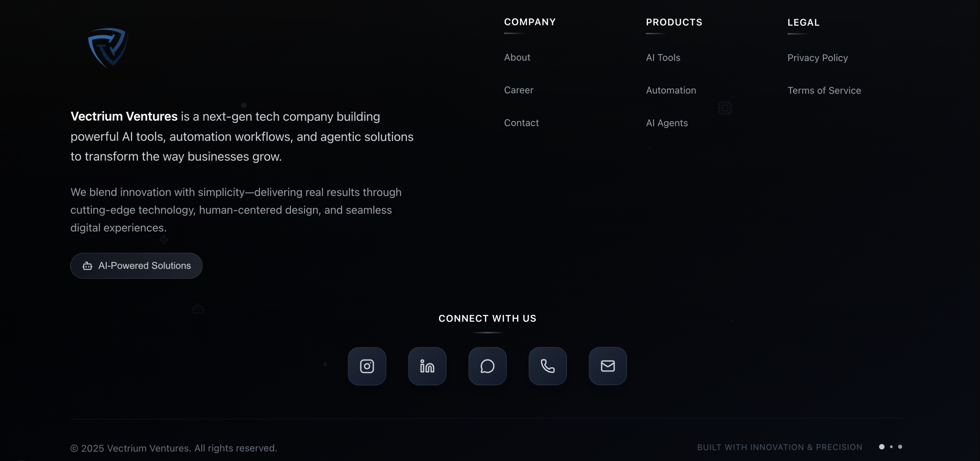The image size is (980, 461).
Task: Go to the Career page
Action: point(518,90)
